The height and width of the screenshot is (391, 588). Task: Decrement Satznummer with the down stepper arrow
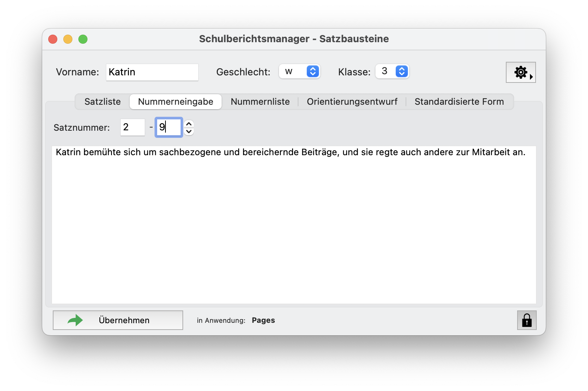(x=189, y=131)
